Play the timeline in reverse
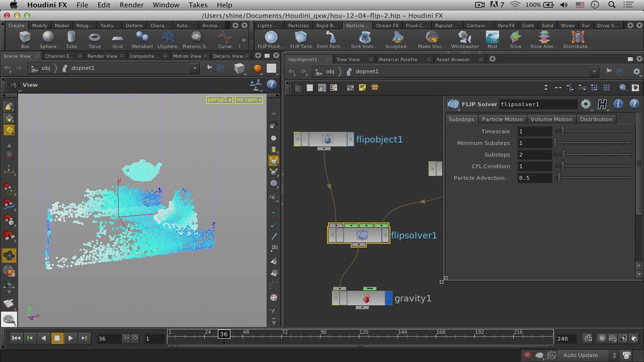The image size is (644, 362). 43,338
